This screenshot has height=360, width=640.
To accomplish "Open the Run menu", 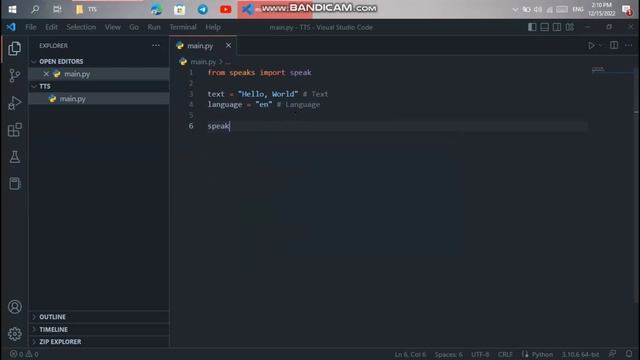I will (154, 27).
